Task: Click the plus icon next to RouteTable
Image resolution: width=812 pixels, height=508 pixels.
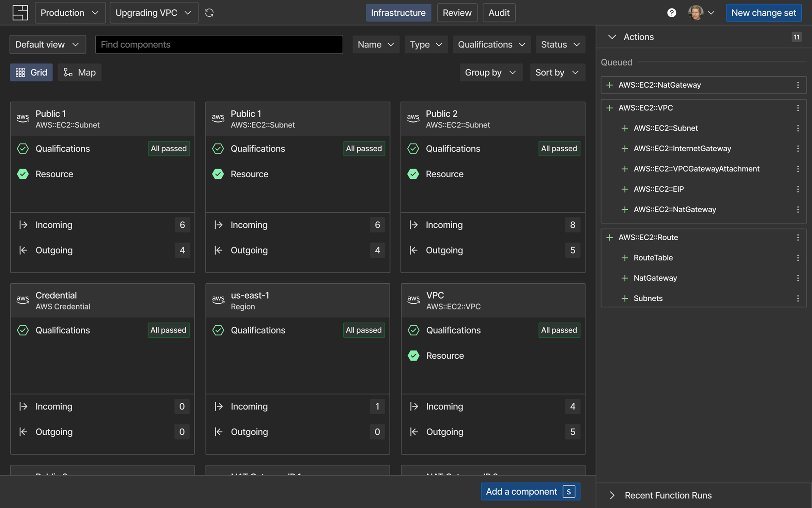Action: pyautogui.click(x=624, y=258)
